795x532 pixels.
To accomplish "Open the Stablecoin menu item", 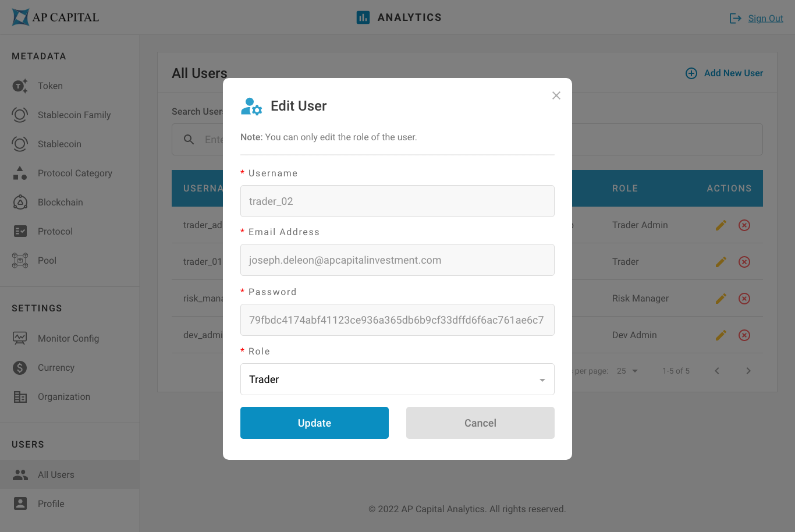I will pos(70,144).
